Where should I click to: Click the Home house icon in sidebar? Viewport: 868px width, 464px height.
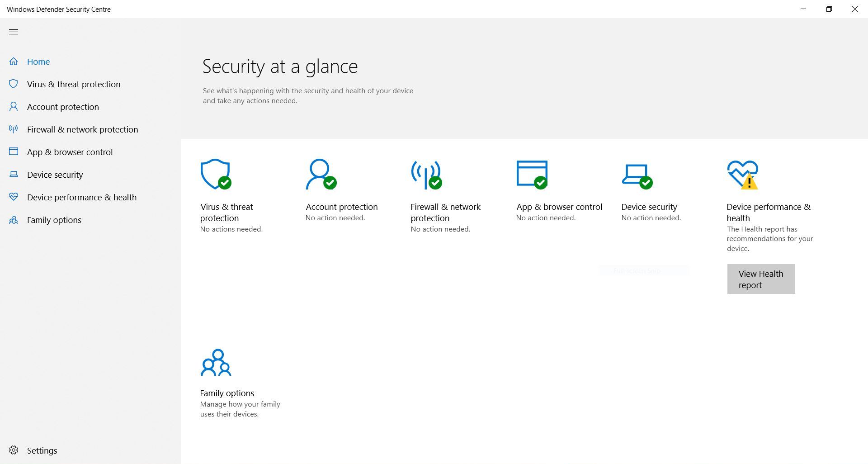(14, 62)
